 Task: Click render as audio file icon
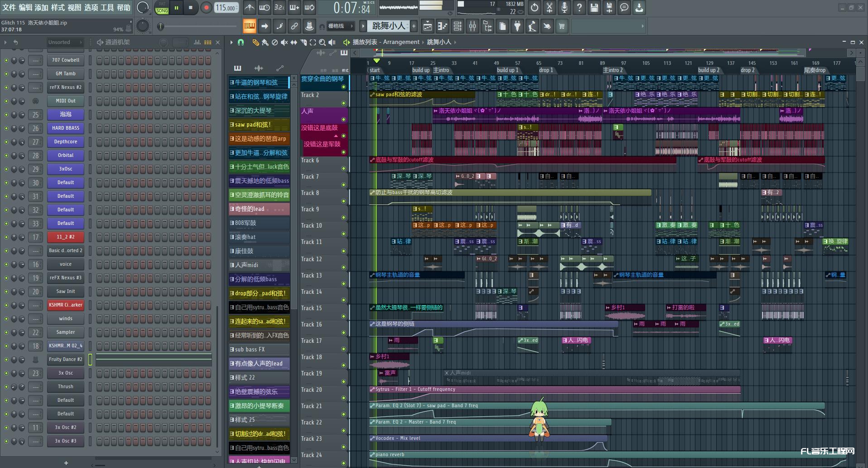click(609, 7)
